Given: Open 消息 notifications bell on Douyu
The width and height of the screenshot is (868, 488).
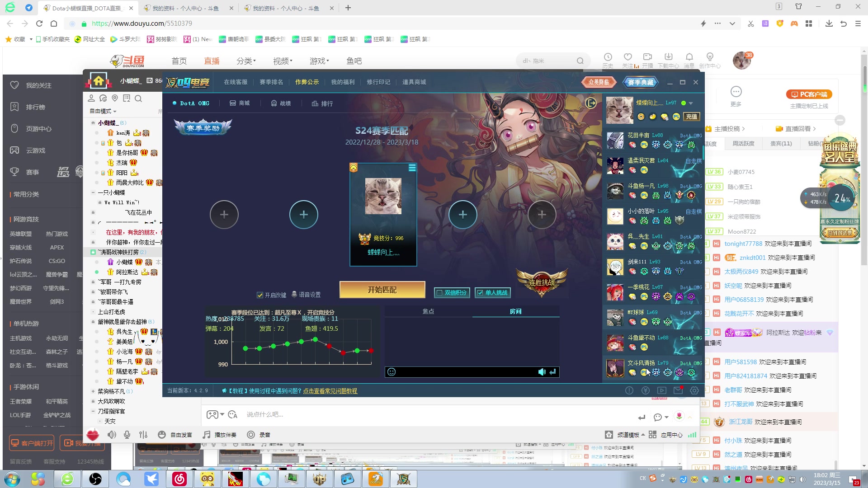Looking at the screenshot, I should [689, 60].
